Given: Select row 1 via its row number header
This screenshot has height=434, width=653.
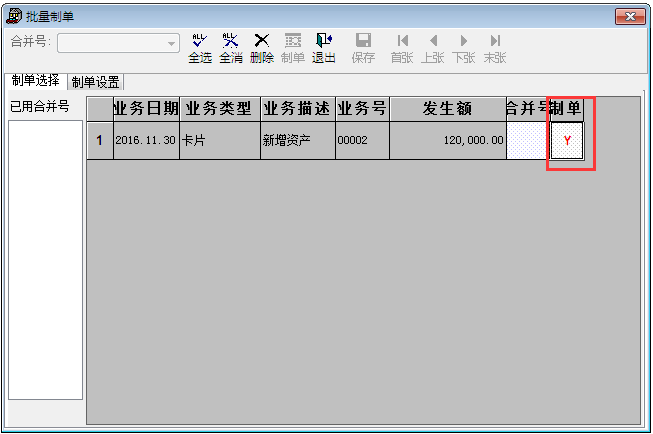Looking at the screenshot, I should pos(99,141).
